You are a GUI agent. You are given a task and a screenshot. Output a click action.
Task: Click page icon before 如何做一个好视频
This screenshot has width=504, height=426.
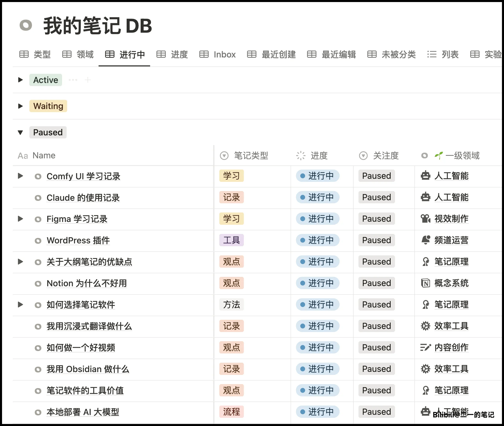click(38, 348)
